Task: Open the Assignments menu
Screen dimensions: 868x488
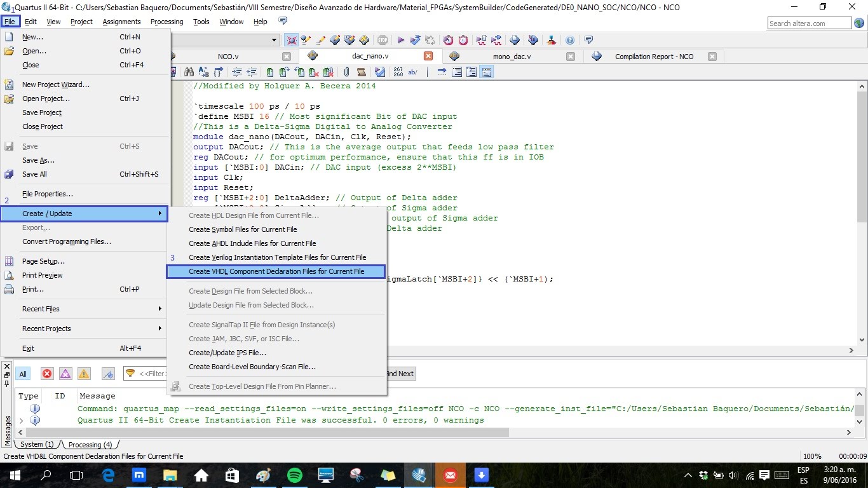Action: (x=121, y=21)
